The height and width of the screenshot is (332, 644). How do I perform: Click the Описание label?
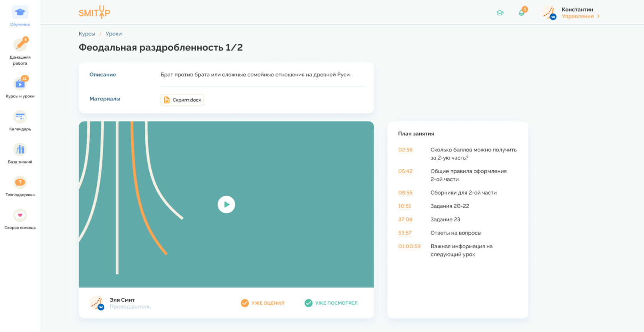(x=103, y=75)
